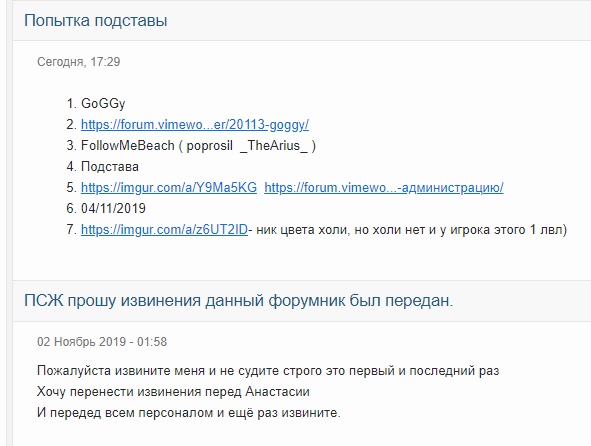
Task: Click the 'ПСЖ прошу извинения' topic title
Action: pyautogui.click(x=239, y=301)
